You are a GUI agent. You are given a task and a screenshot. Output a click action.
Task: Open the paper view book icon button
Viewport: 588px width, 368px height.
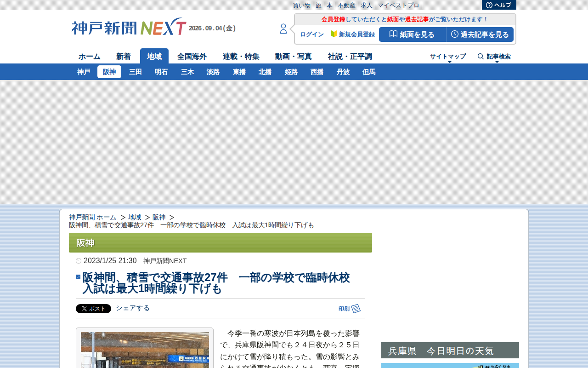pyautogui.click(x=413, y=34)
